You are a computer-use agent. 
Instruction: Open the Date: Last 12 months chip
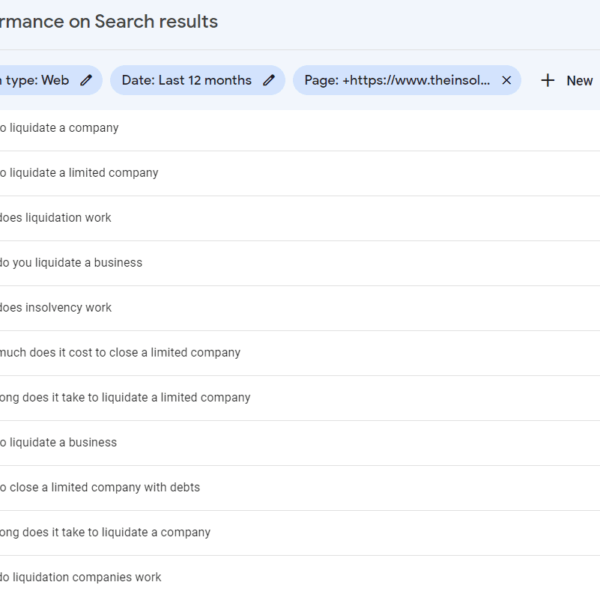point(187,80)
